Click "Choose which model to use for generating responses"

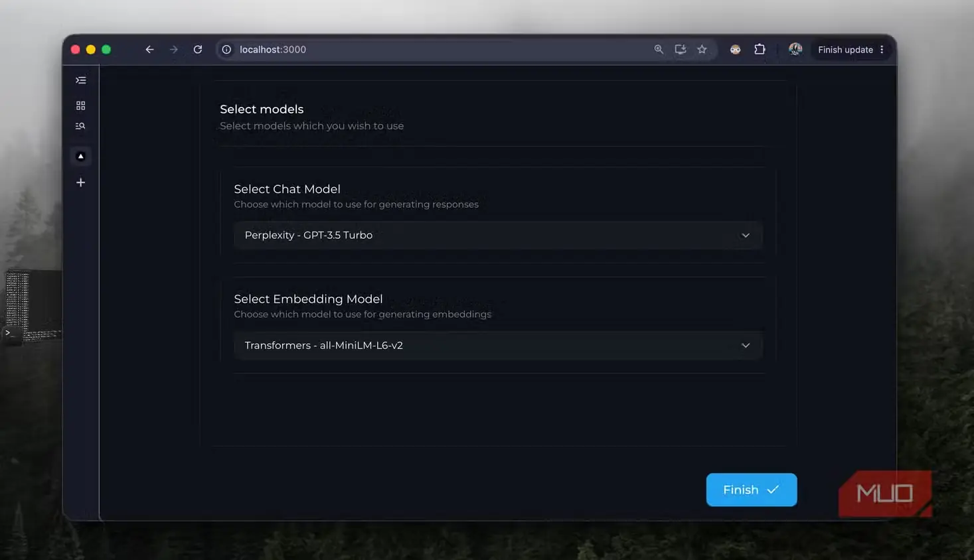(356, 204)
